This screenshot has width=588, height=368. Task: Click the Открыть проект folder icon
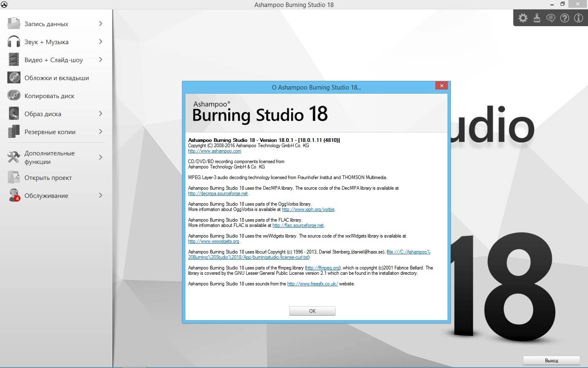[x=13, y=177]
